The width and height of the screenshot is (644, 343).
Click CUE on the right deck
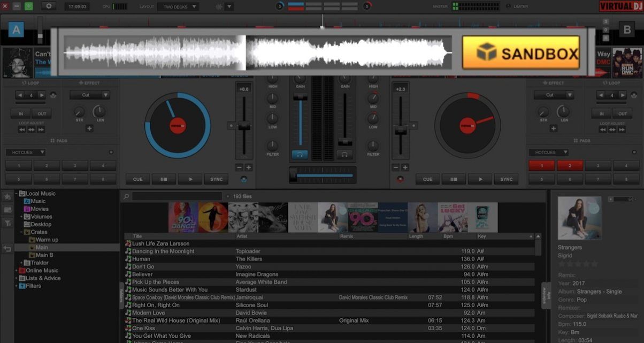[x=428, y=179]
